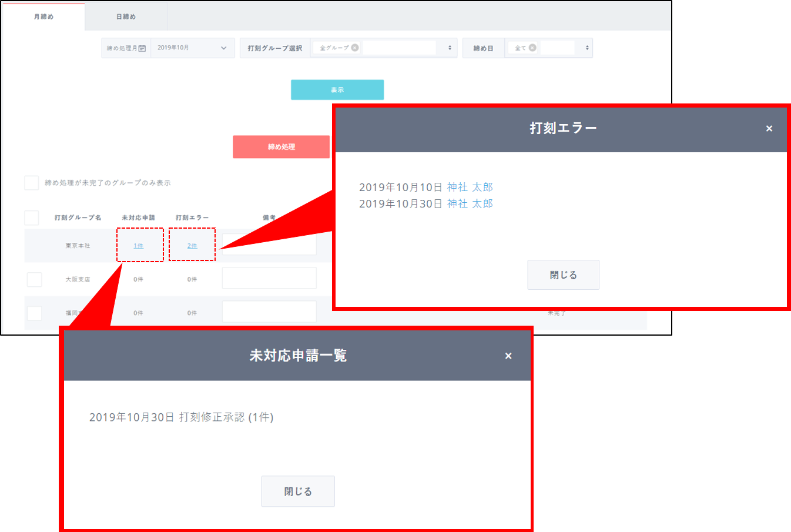Screen dimensions: 791x532
Task: Click the red 締め処理 button
Action: coord(281,147)
